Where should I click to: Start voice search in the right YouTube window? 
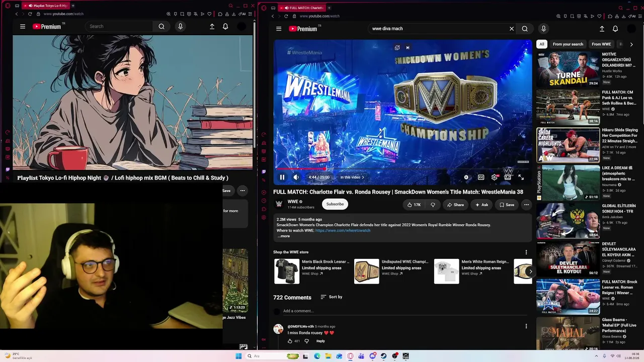point(543,29)
